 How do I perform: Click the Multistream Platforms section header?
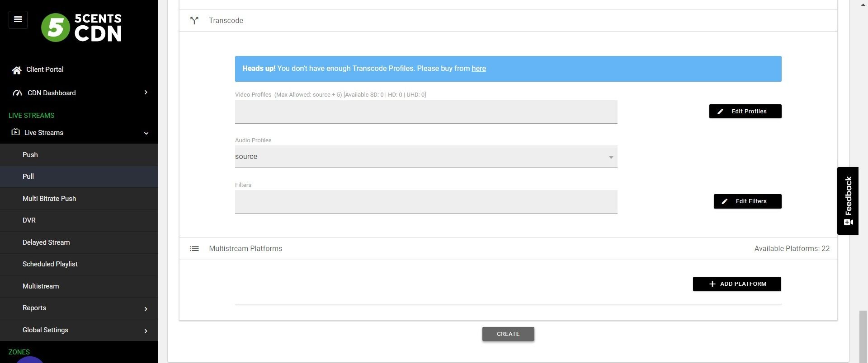click(x=508, y=249)
